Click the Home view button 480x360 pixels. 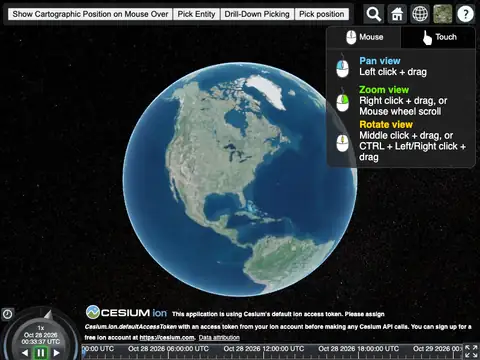click(x=397, y=14)
